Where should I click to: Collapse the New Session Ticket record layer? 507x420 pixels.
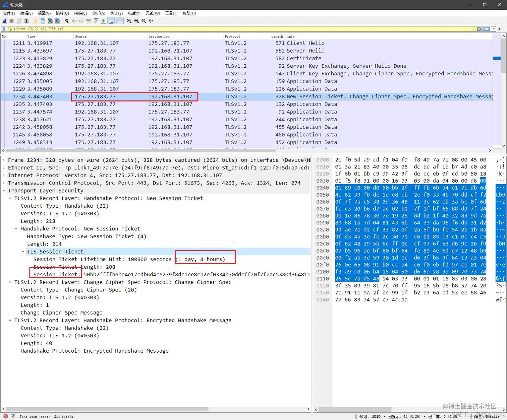(10, 198)
